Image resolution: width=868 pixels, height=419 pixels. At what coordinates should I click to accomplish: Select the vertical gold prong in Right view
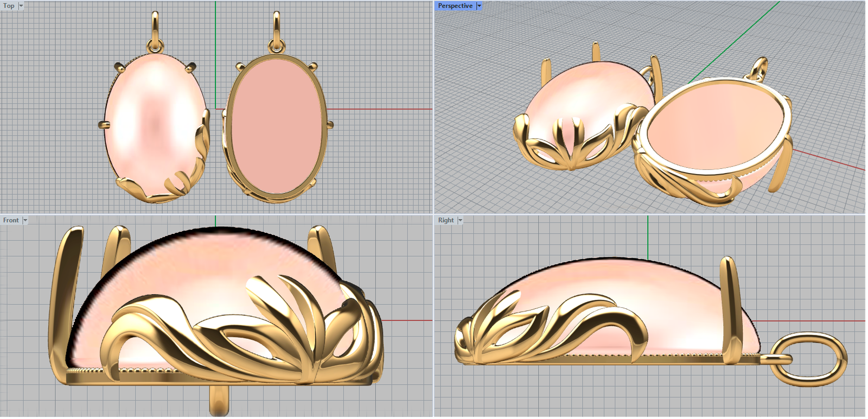pyautogui.click(x=729, y=304)
